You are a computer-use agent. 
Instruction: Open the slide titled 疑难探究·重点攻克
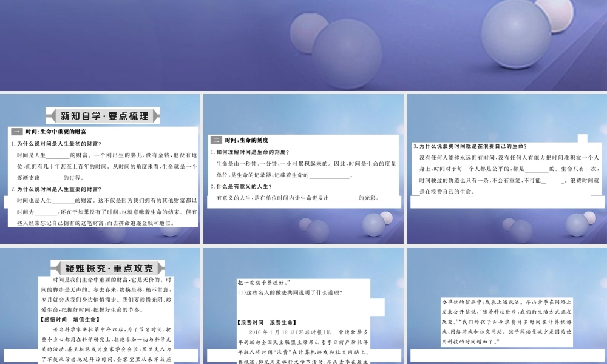click(100, 306)
